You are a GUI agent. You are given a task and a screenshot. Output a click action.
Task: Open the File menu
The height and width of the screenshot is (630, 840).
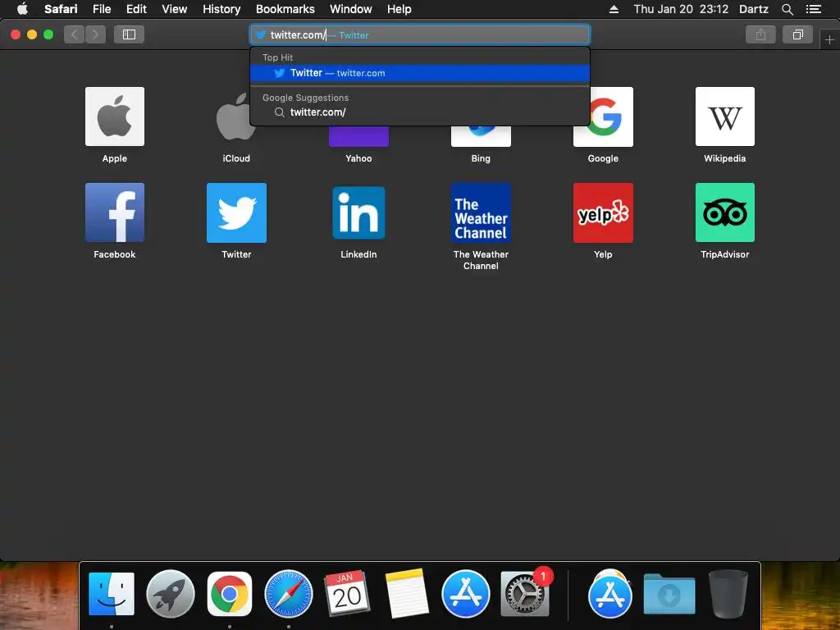pos(102,9)
